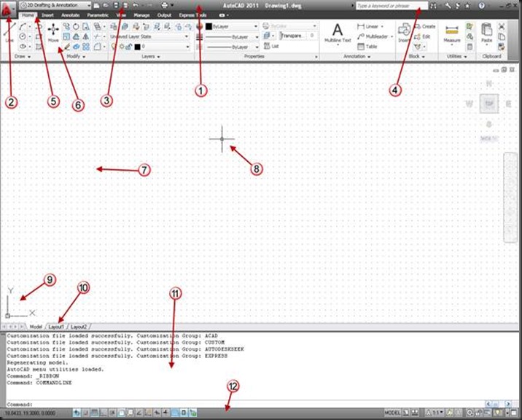Screen dimensions: 522x420
Task: Click the Erase tool in Modify panel
Action: (66, 47)
